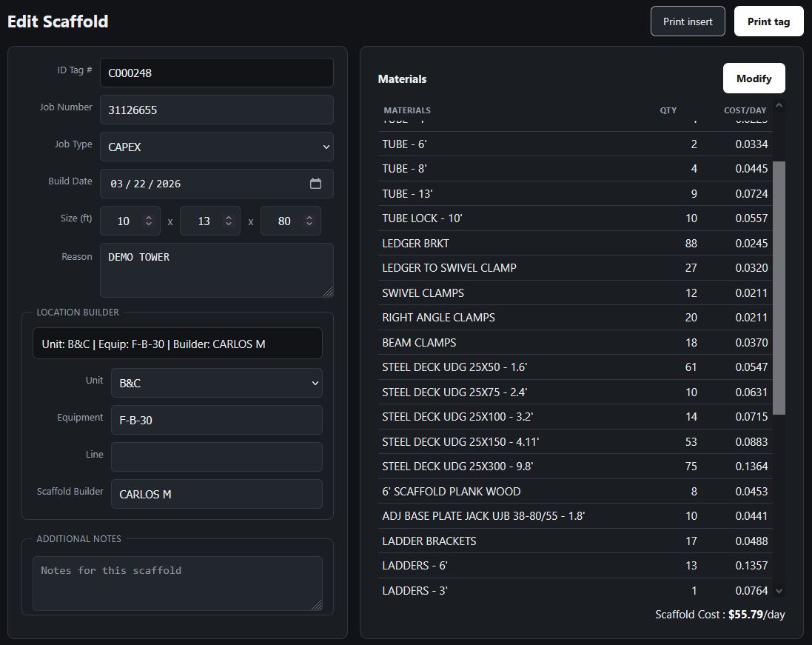Click the Materials panel title

[x=403, y=78]
